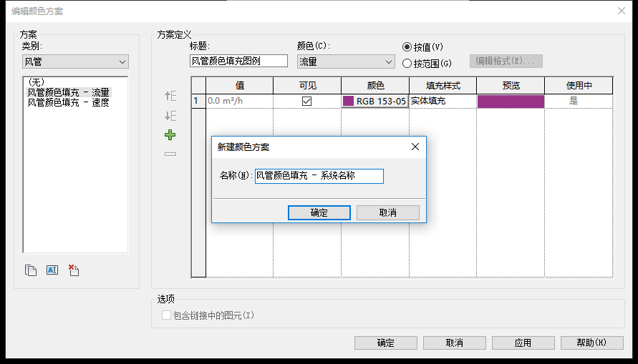Click the 可见 column header
Screen dimensions: 638x364
coord(307,85)
